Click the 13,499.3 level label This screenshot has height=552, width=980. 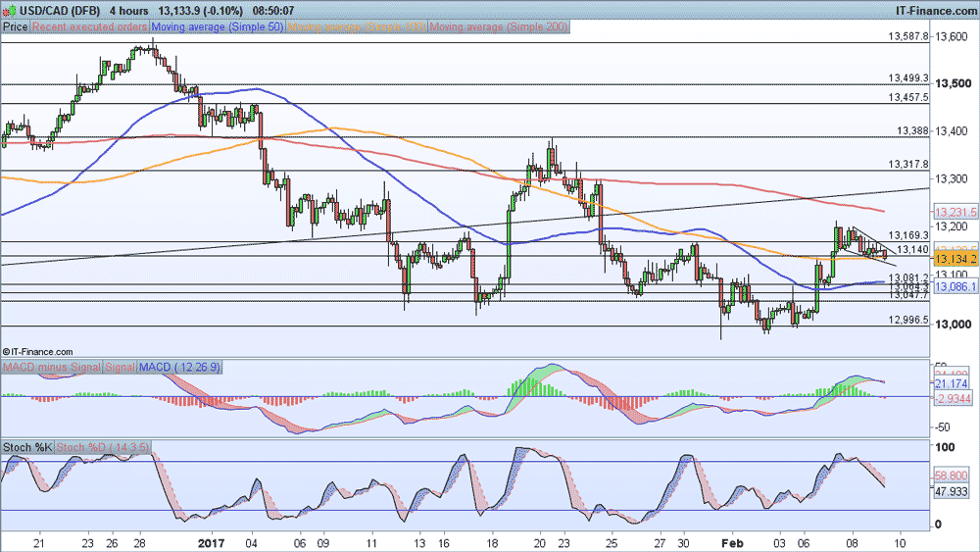[908, 78]
